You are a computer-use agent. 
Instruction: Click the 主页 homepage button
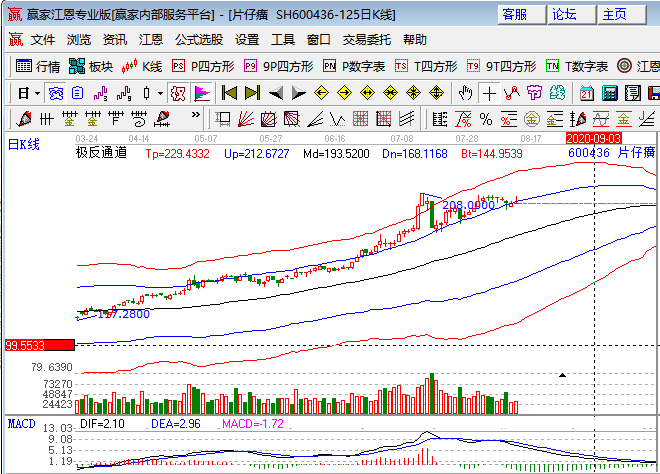tap(622, 15)
